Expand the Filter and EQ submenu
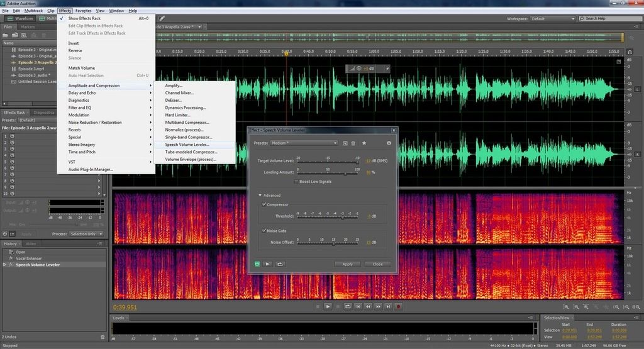Image resolution: width=644 pixels, height=349 pixels. (x=106, y=108)
